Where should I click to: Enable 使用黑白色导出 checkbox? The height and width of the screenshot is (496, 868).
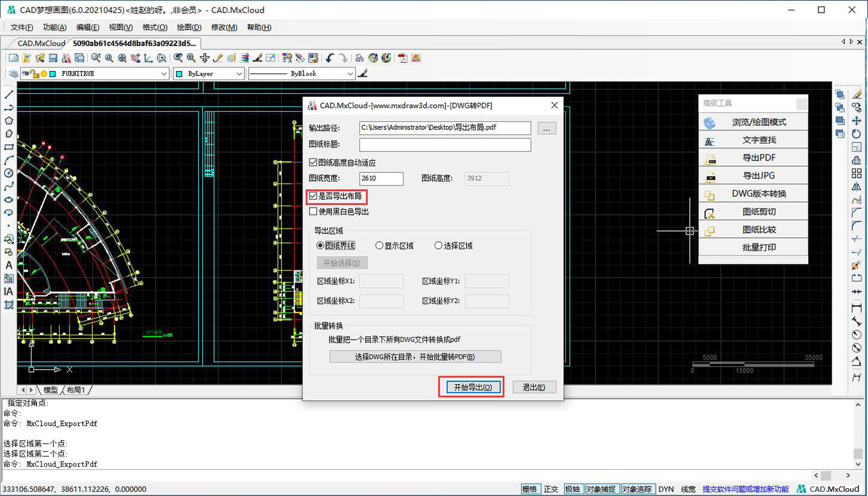click(313, 211)
